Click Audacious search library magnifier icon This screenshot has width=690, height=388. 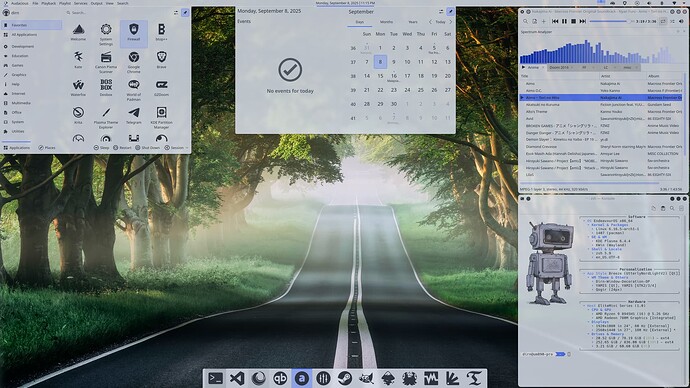click(x=525, y=21)
